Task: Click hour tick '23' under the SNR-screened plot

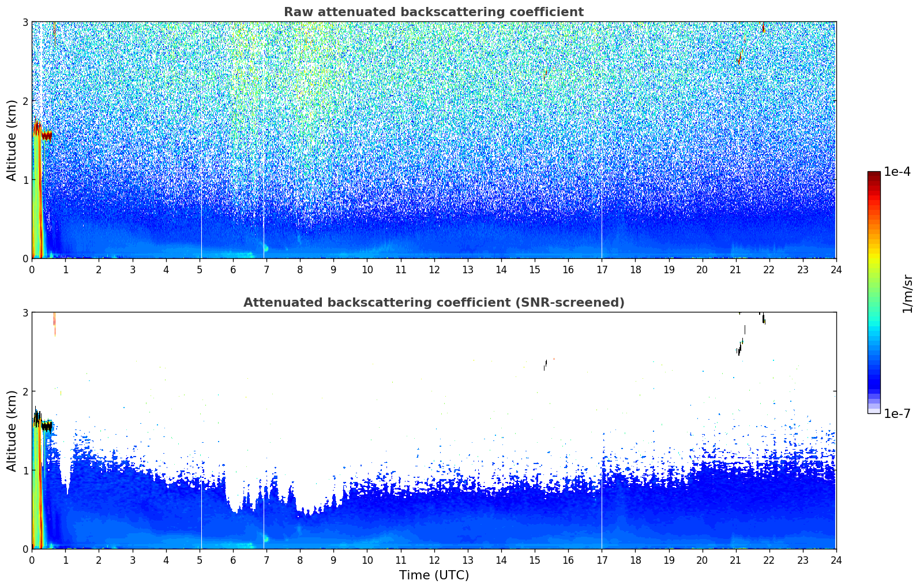Action: pos(802,560)
